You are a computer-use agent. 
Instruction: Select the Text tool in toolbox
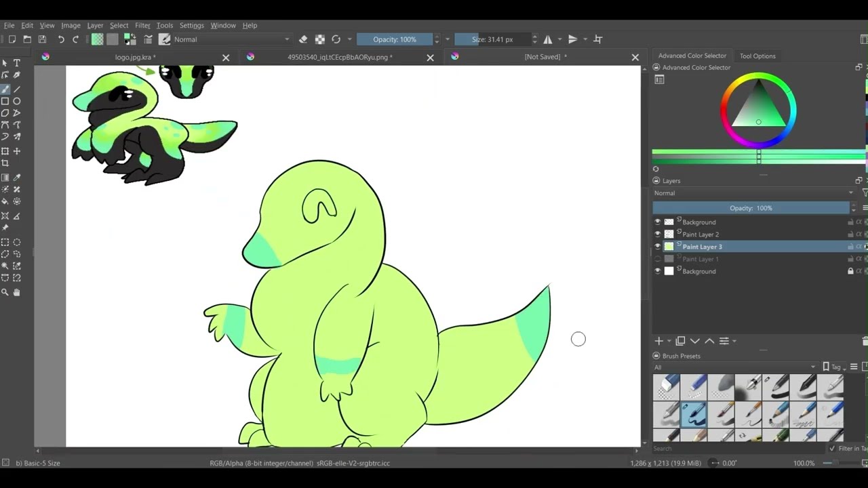(x=17, y=63)
